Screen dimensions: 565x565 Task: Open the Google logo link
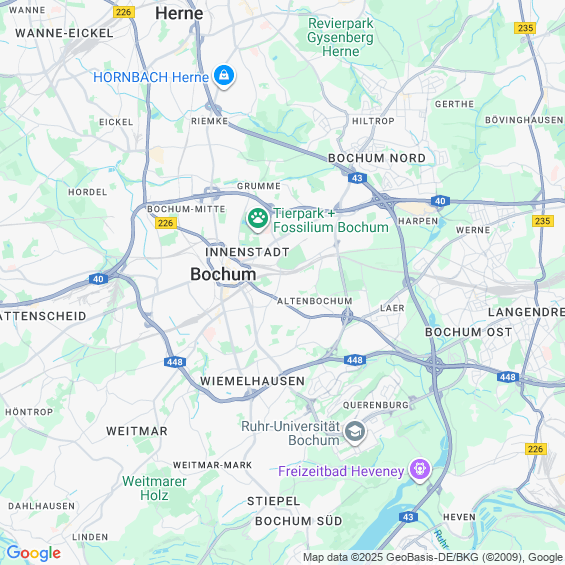point(34,553)
